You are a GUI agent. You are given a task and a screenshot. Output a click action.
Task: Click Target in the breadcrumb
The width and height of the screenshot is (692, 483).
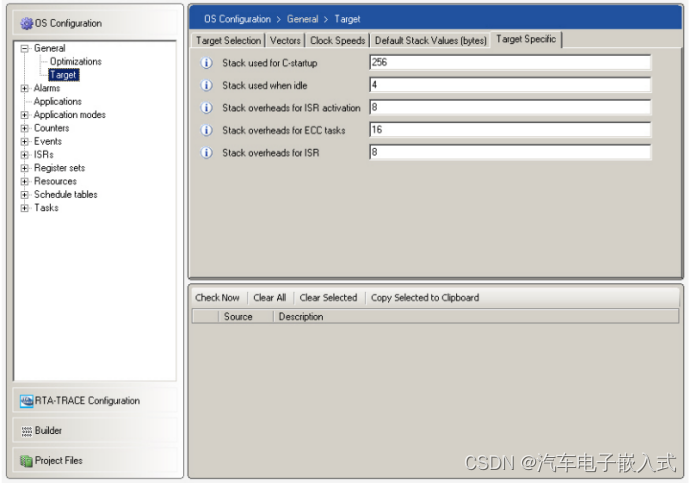coord(347,19)
